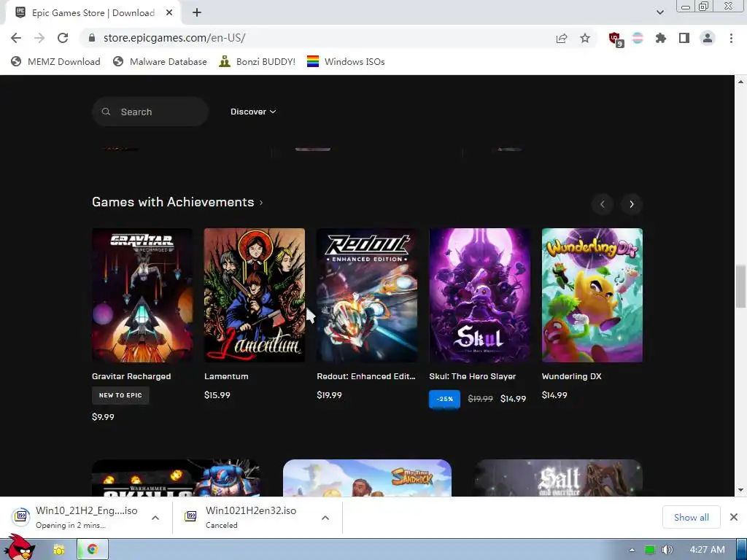747x560 pixels.
Task: Expand the Discover dropdown
Action: point(253,112)
